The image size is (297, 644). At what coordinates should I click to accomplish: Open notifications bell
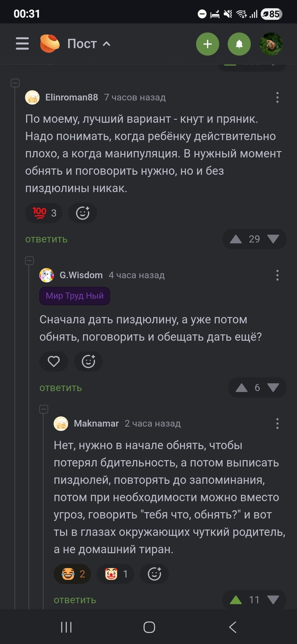239,44
